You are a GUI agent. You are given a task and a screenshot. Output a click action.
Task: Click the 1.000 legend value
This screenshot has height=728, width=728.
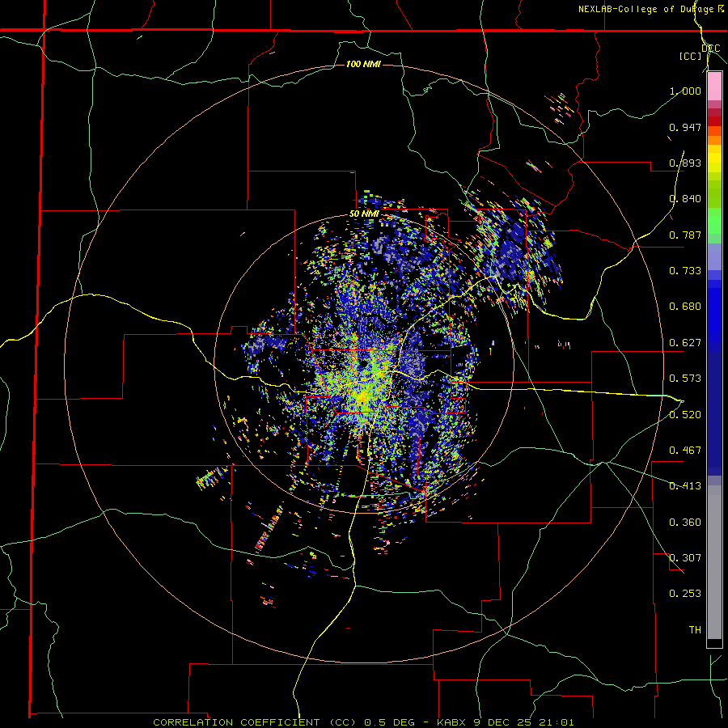click(685, 91)
